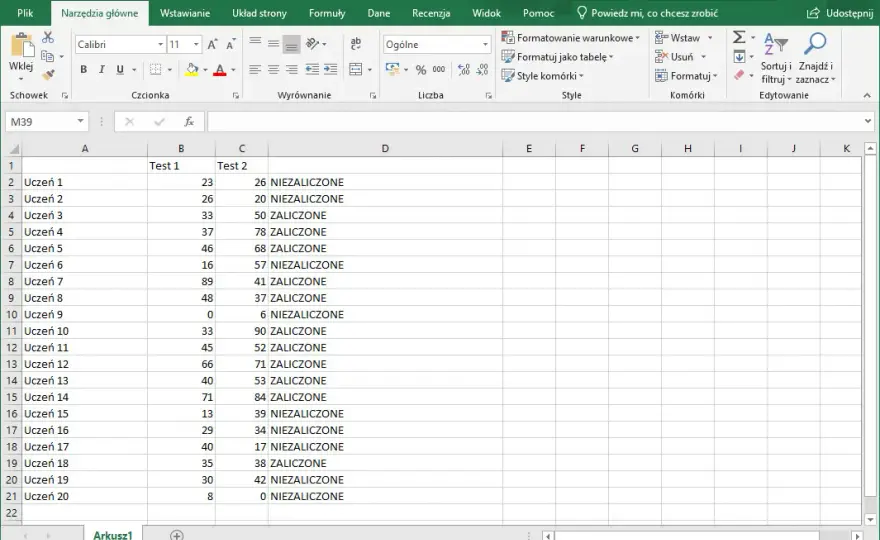The height and width of the screenshot is (540, 880).
Task: Insert function using the fx icon
Action: pos(189,121)
